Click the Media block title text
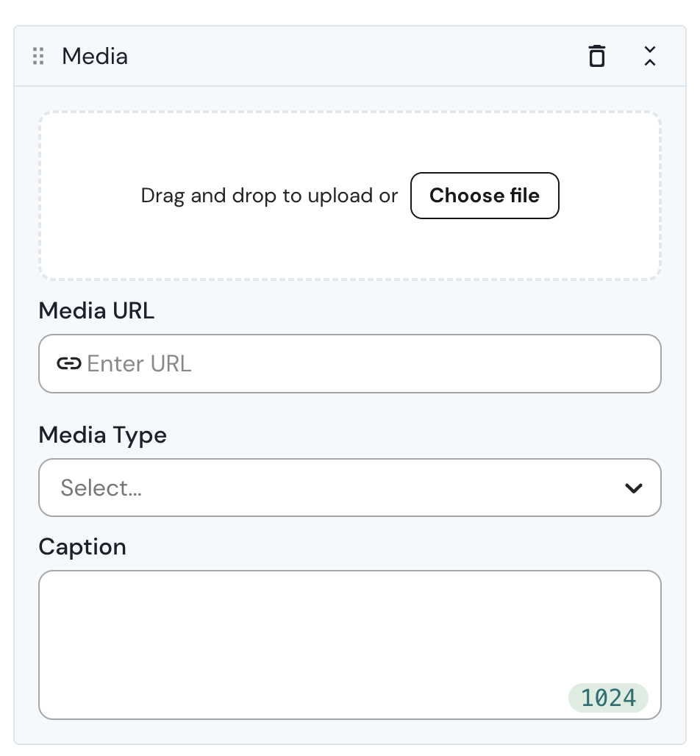The height and width of the screenshot is (756, 700). point(95,57)
